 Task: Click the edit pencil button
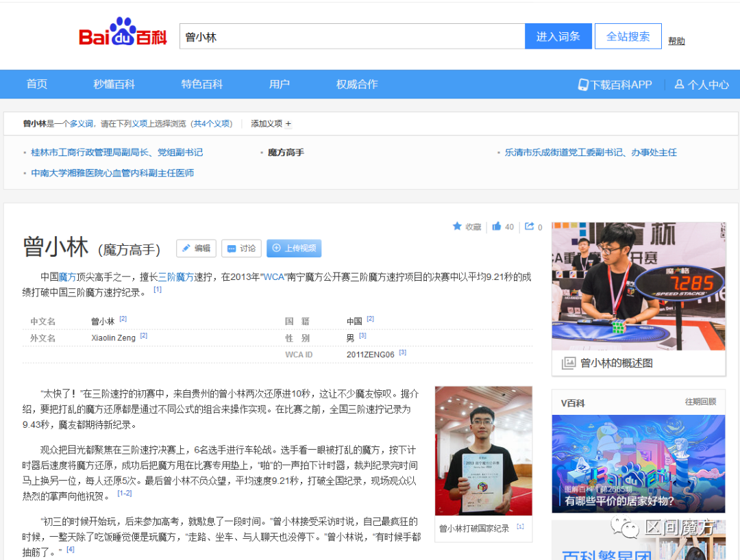(x=196, y=249)
